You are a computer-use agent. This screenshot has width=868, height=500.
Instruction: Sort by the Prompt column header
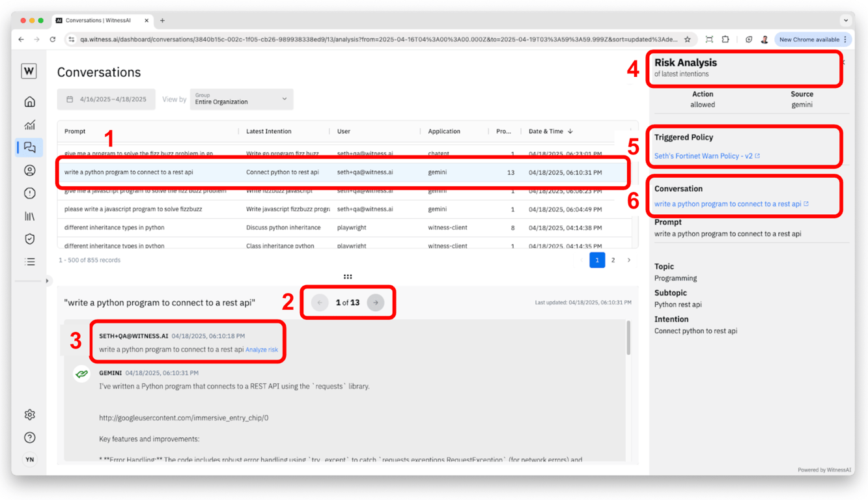pos(75,132)
